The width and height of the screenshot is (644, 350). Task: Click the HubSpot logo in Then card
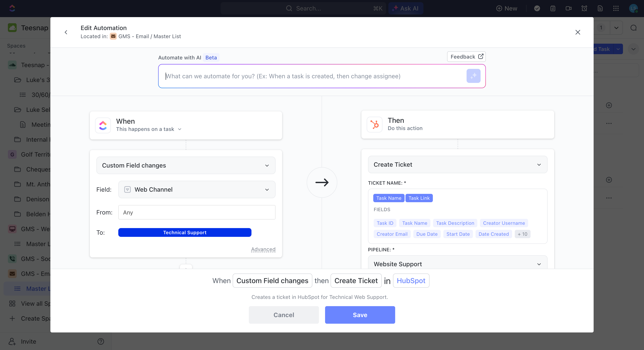click(375, 124)
